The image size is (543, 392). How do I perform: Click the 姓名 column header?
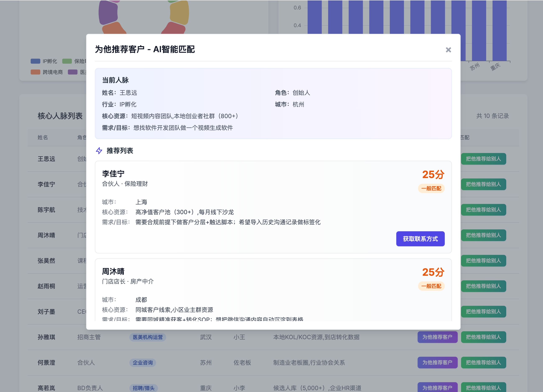coord(43,138)
